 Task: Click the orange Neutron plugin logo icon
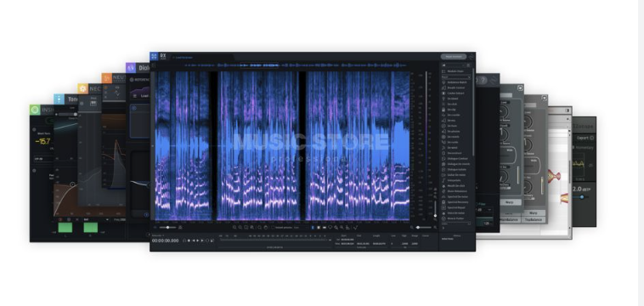[107, 78]
